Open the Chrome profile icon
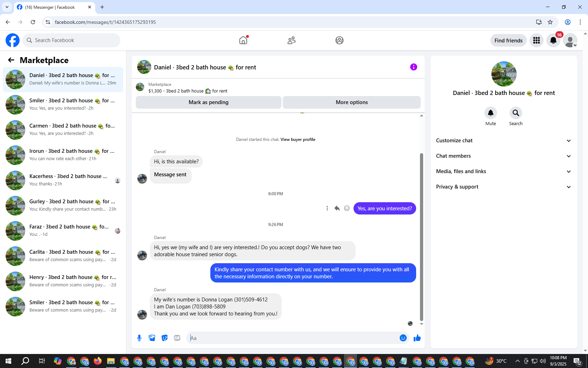The image size is (588, 368). [x=568, y=22]
